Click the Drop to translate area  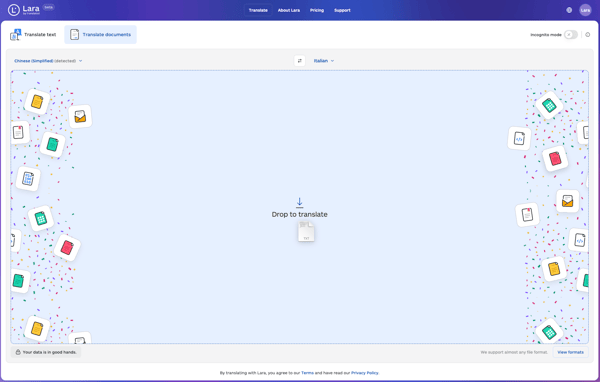[300, 207]
